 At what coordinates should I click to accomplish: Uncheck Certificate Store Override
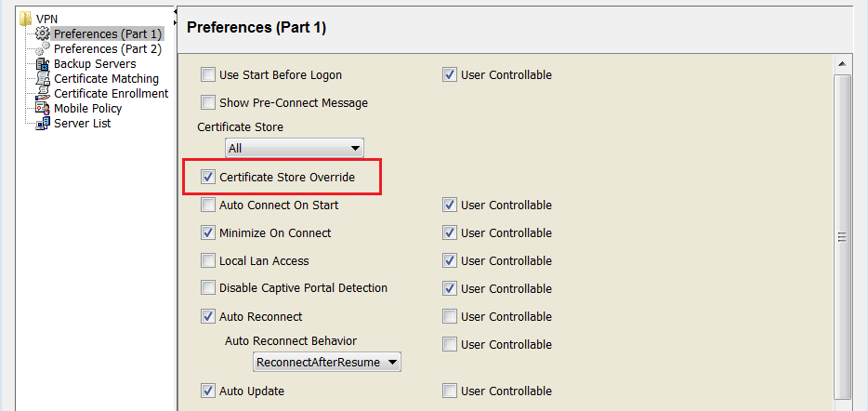208,177
